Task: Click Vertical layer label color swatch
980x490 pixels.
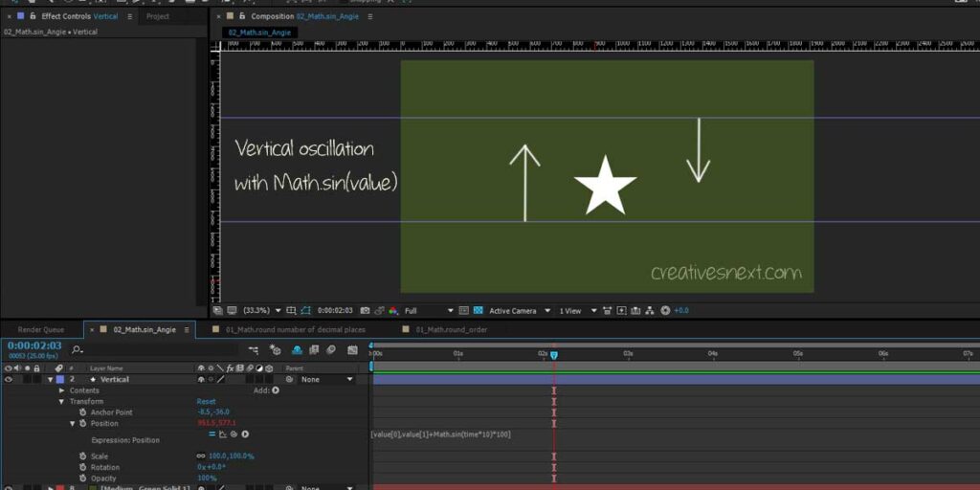Action: [60, 379]
